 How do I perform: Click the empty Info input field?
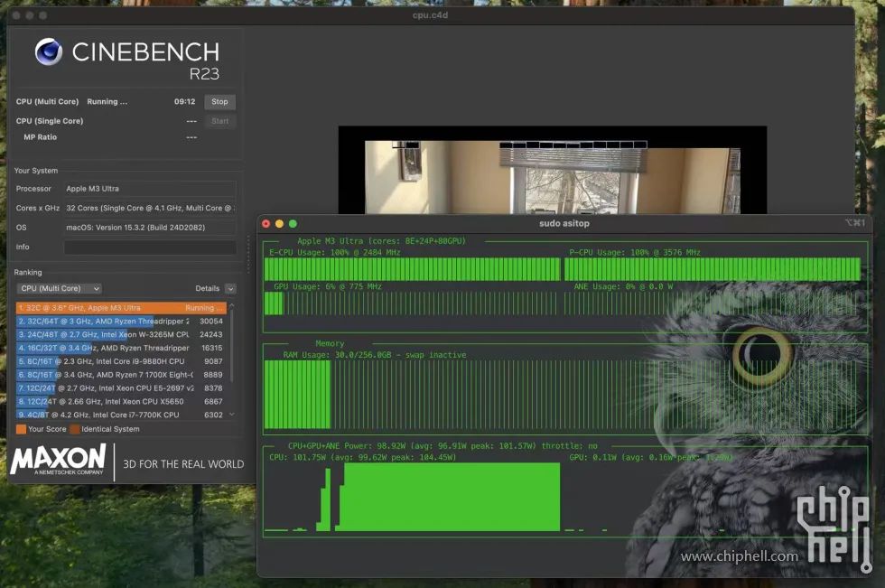click(150, 247)
